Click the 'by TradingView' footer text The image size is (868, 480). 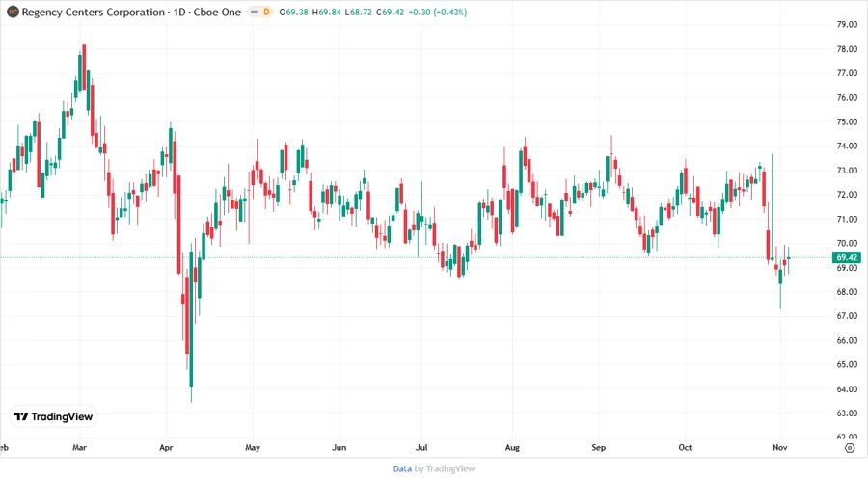[x=445, y=468]
